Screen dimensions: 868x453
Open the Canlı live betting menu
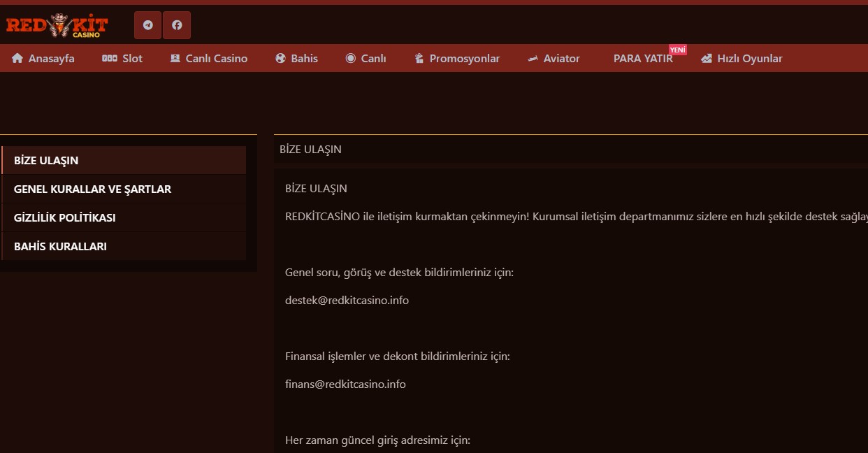point(366,59)
